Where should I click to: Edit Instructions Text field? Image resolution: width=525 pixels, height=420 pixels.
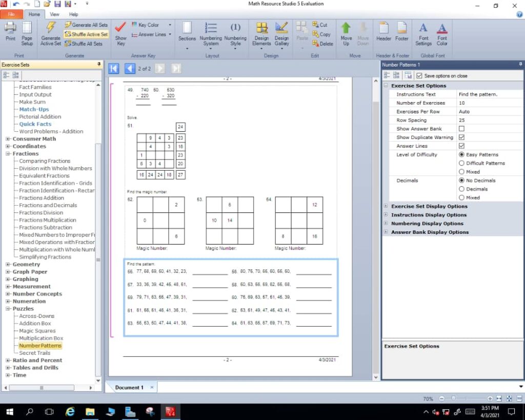[490, 94]
